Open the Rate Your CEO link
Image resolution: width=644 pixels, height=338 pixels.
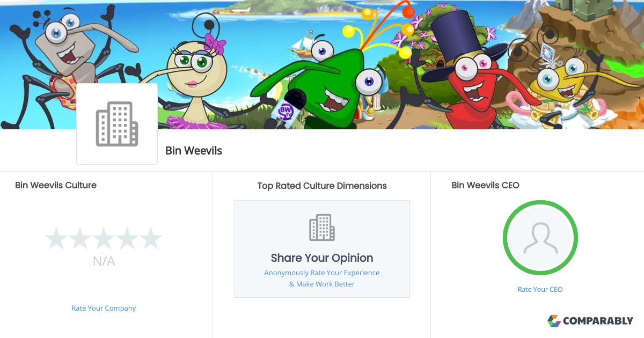click(x=540, y=289)
